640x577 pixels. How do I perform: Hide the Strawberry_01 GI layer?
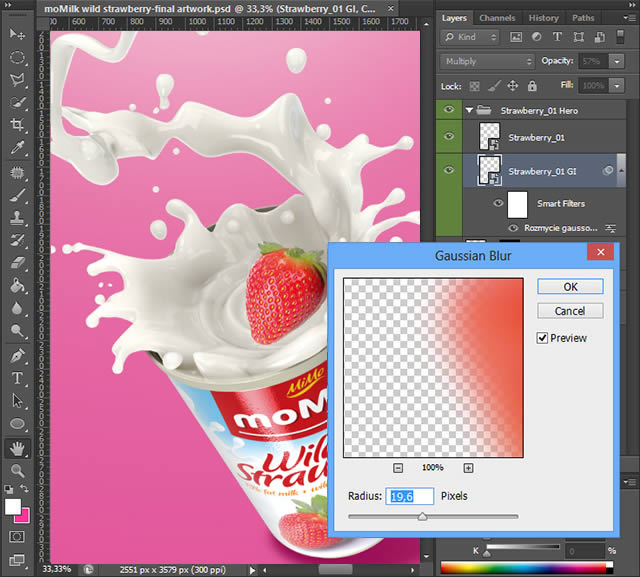(x=449, y=170)
